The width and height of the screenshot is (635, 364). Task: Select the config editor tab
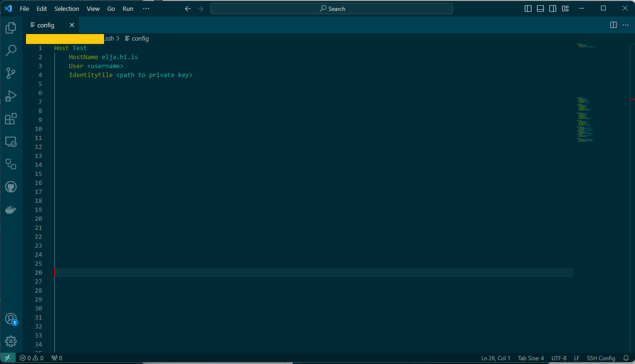45,25
